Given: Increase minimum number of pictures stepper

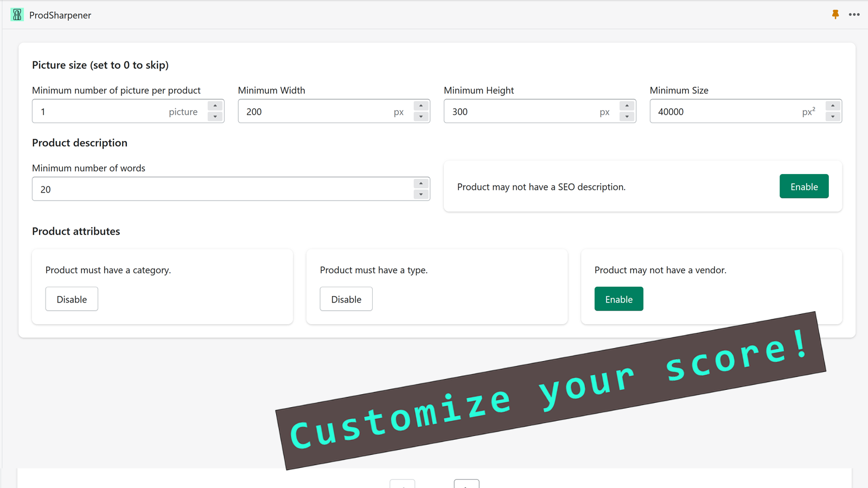Looking at the screenshot, I should point(215,106).
